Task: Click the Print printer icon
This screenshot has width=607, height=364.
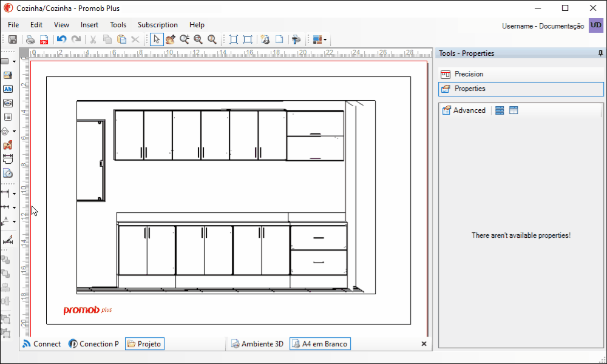Action: tap(30, 39)
